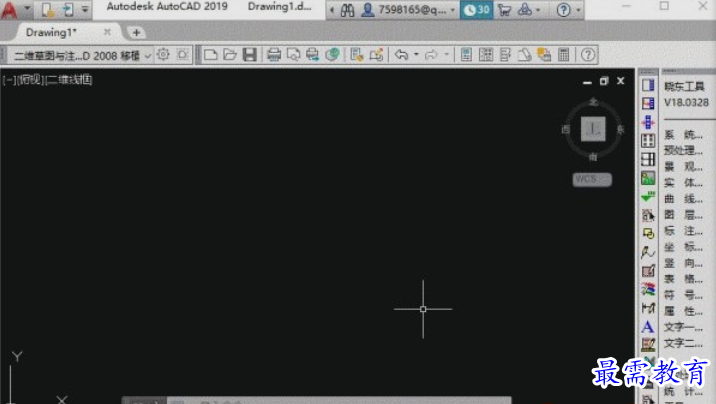Image resolution: width=716 pixels, height=404 pixels.
Task: Open the QuickCalc calculator icon
Action: (563, 55)
